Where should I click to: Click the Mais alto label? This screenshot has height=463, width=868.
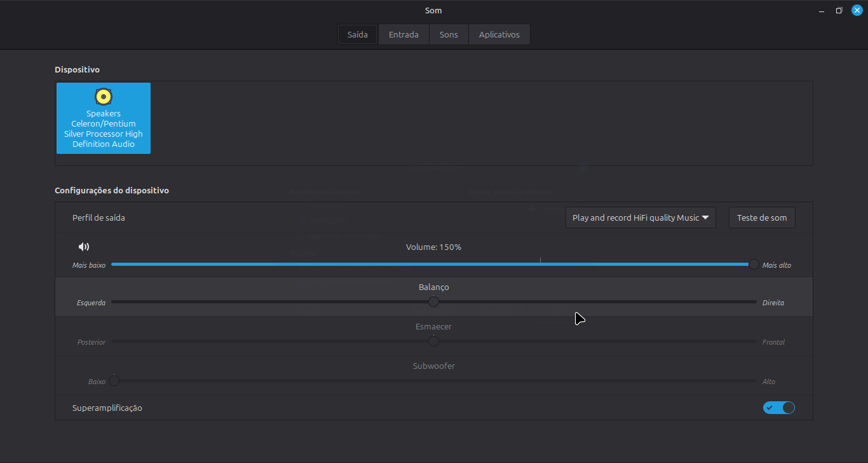click(776, 265)
